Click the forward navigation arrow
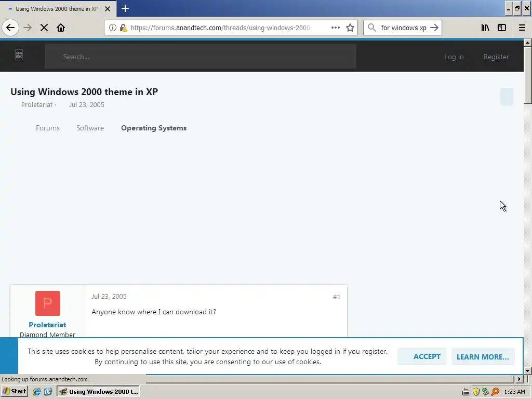The height and width of the screenshot is (399, 532). [x=28, y=28]
